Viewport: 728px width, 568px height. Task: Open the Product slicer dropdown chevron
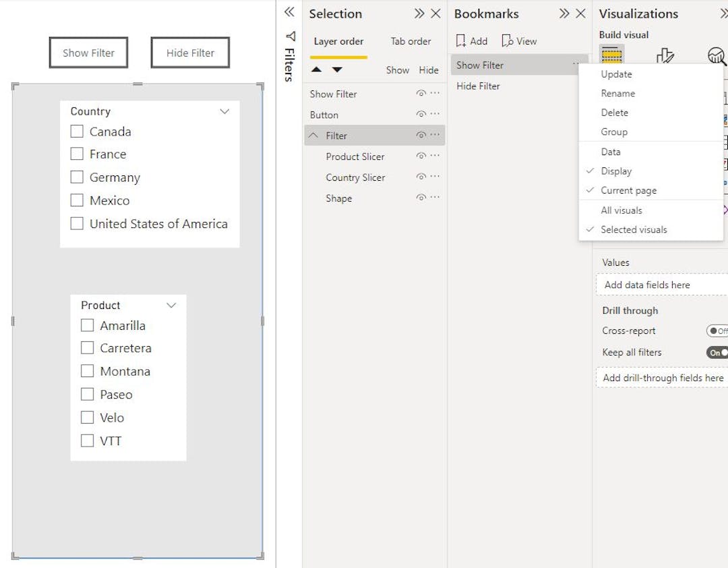click(171, 306)
